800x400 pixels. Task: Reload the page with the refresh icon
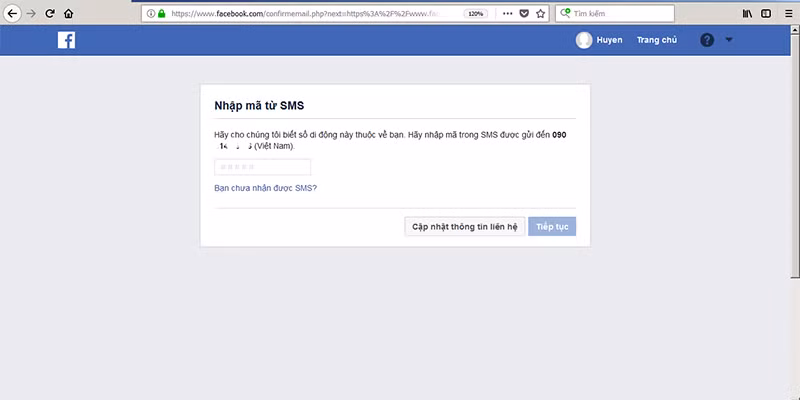pos(50,14)
